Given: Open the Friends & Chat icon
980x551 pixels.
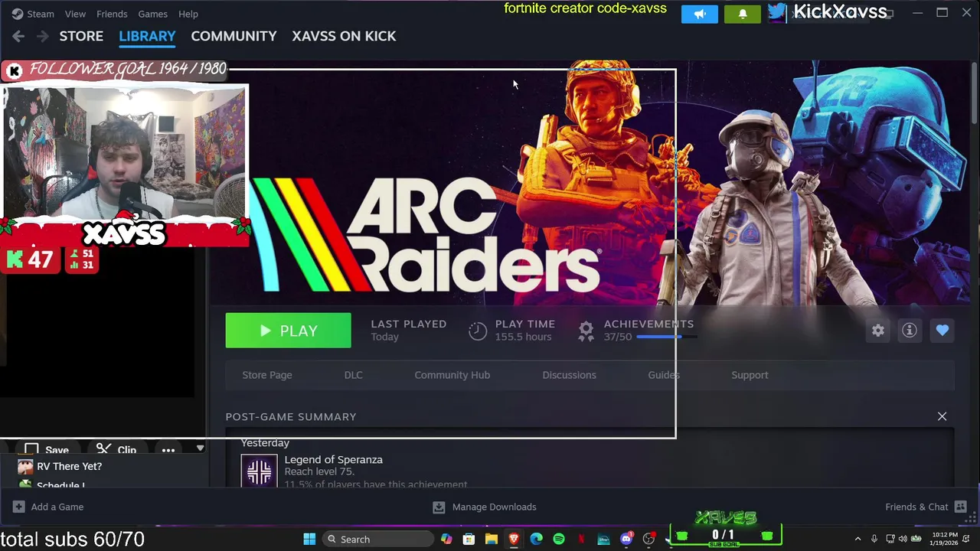Looking at the screenshot, I should pos(961,507).
